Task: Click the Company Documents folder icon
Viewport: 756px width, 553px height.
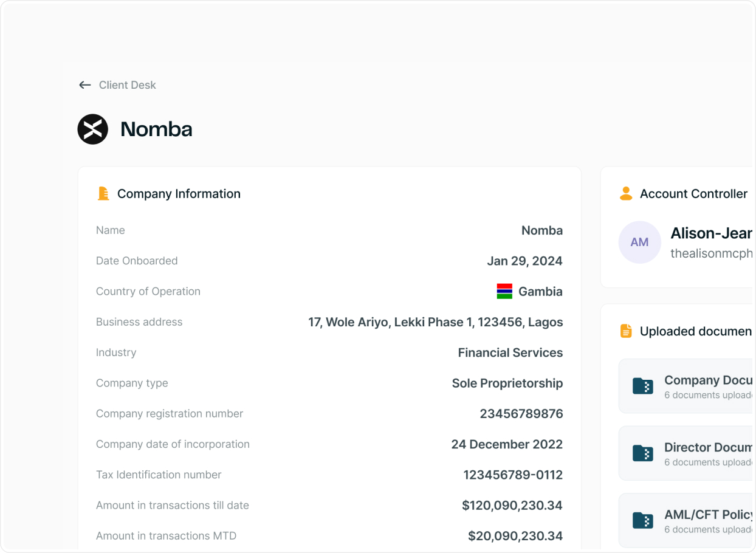Action: [643, 386]
